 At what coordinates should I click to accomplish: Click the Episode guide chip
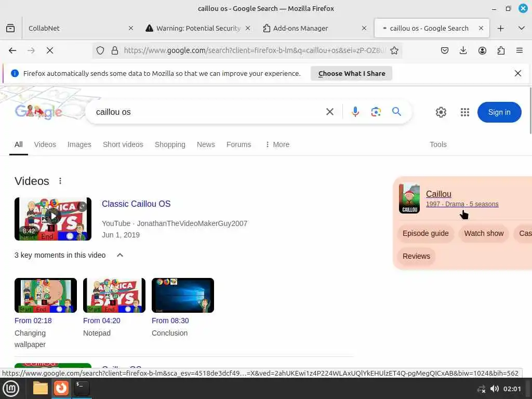[x=425, y=233]
